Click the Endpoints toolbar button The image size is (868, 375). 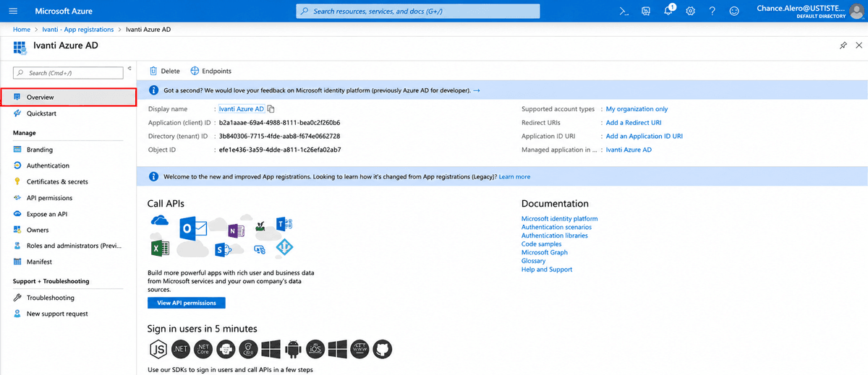pyautogui.click(x=211, y=71)
